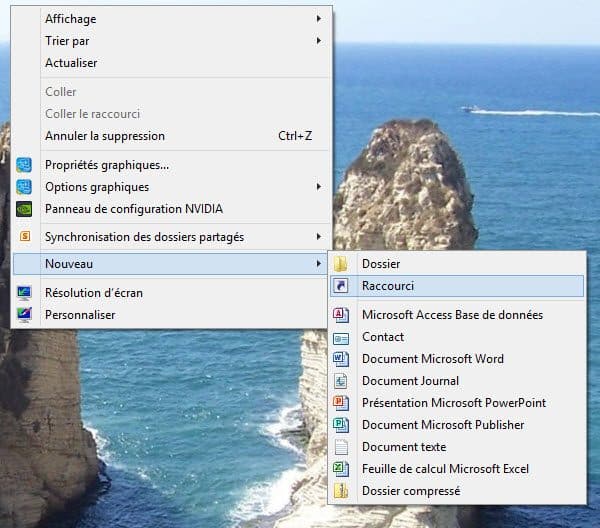This screenshot has width=600, height=528.
Task: Click the Publisher document icon
Action: click(341, 425)
